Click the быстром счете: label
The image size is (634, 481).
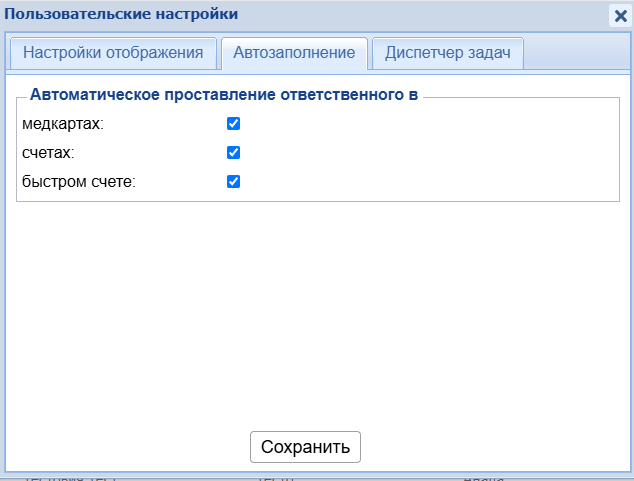click(79, 182)
